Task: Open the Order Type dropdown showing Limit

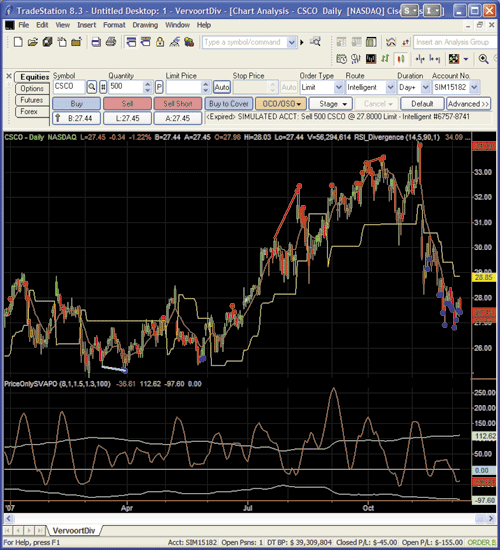Action: pyautogui.click(x=338, y=87)
